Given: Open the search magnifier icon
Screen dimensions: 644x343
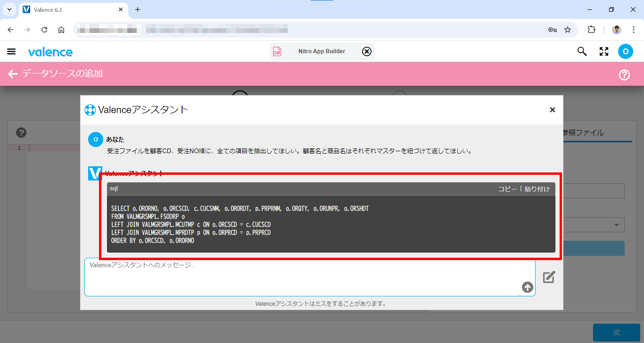Looking at the screenshot, I should pyautogui.click(x=582, y=51).
